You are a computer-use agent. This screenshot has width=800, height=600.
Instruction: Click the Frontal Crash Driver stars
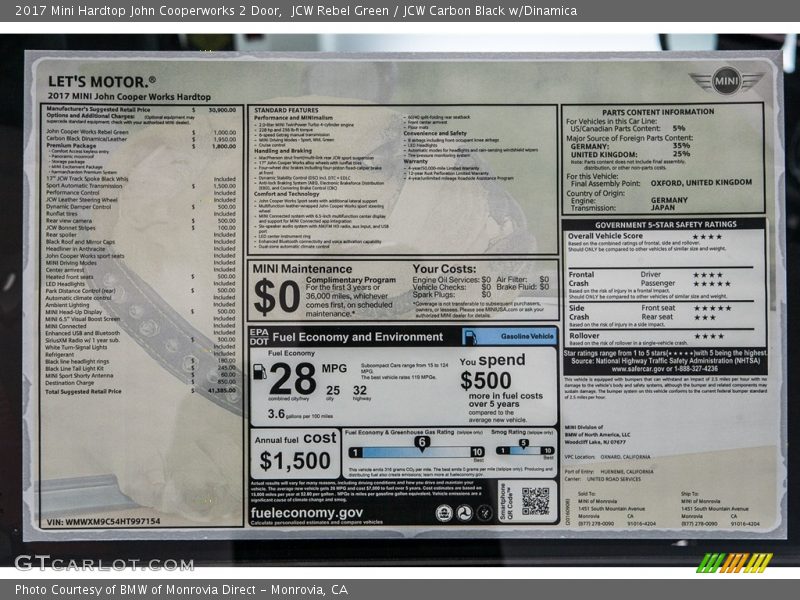pos(707,274)
